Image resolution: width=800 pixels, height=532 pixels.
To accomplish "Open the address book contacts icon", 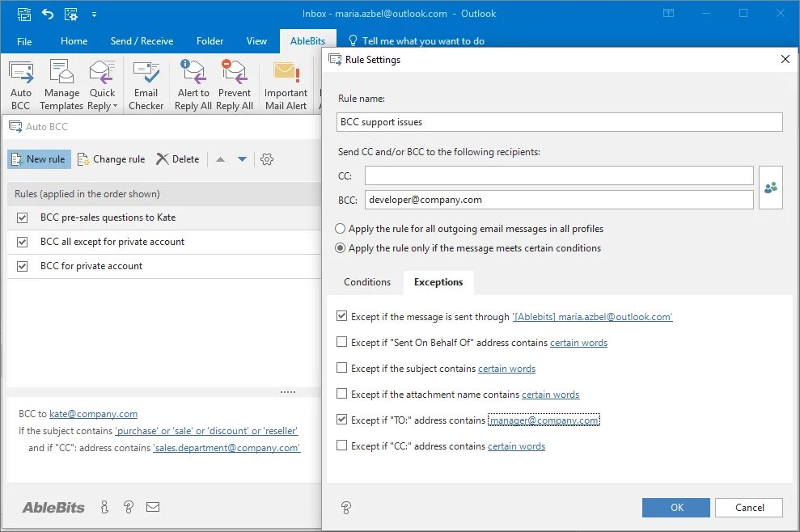I will click(x=770, y=188).
